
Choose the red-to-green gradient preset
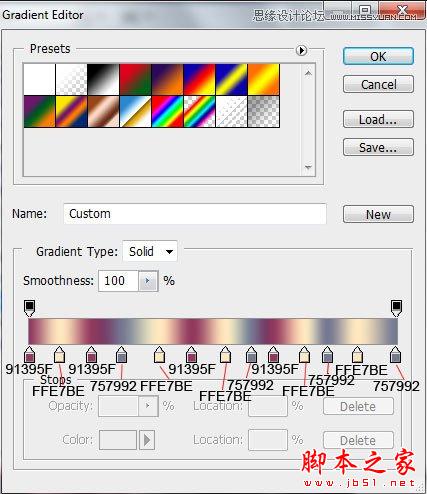tap(135, 79)
